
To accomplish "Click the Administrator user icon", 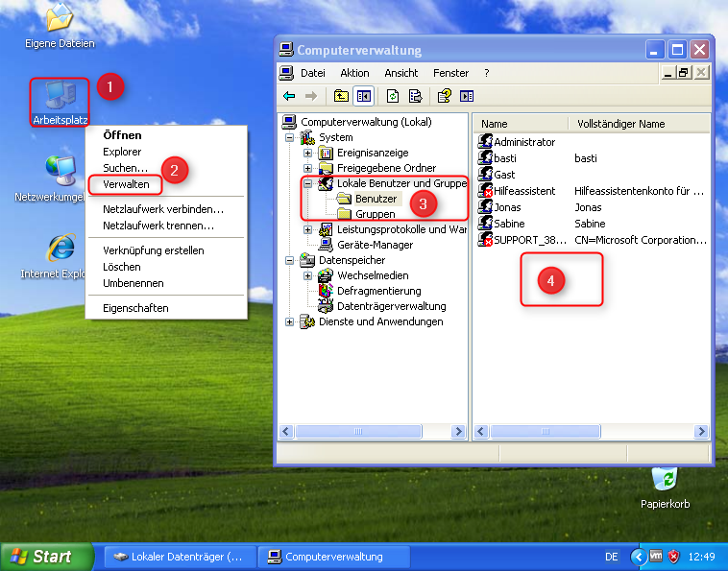I will coord(485,141).
